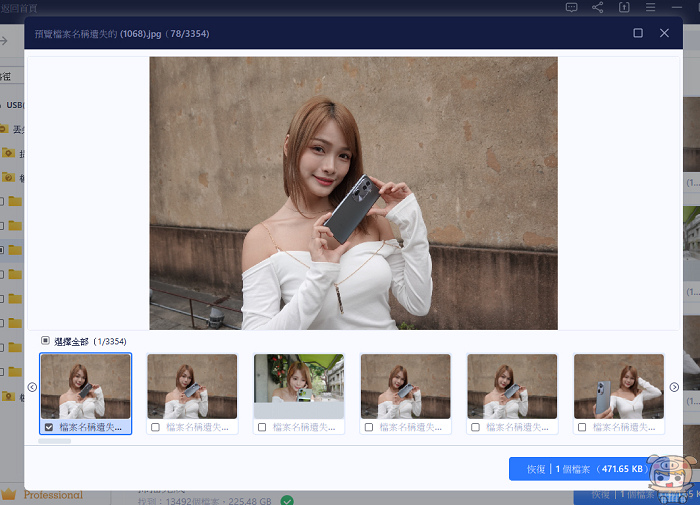Close the preview dialog
The height and width of the screenshot is (505, 700).
(x=665, y=33)
